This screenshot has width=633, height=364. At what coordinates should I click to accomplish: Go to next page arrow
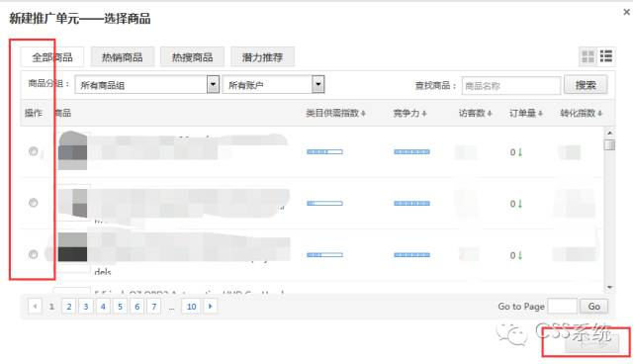tap(211, 307)
